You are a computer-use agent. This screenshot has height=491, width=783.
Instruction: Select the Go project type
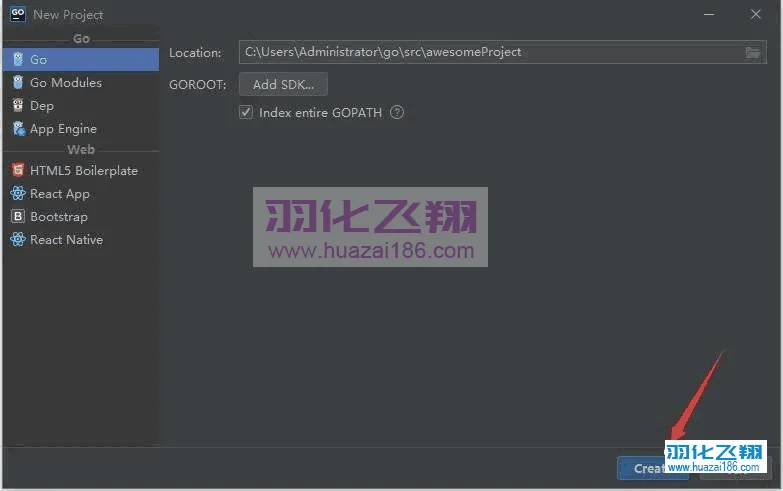click(x=81, y=59)
